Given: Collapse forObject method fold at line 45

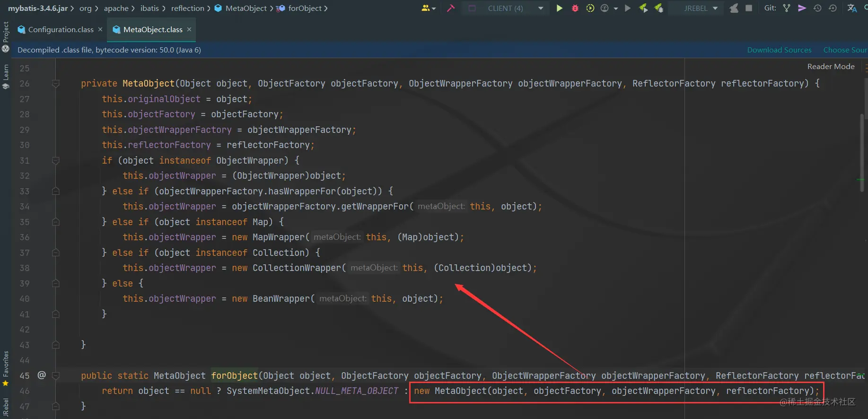Looking at the screenshot, I should (56, 375).
